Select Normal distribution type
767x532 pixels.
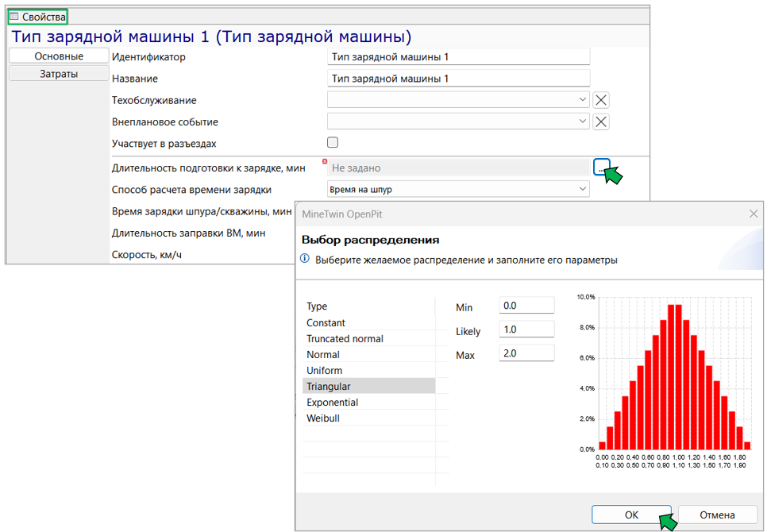[x=369, y=354]
